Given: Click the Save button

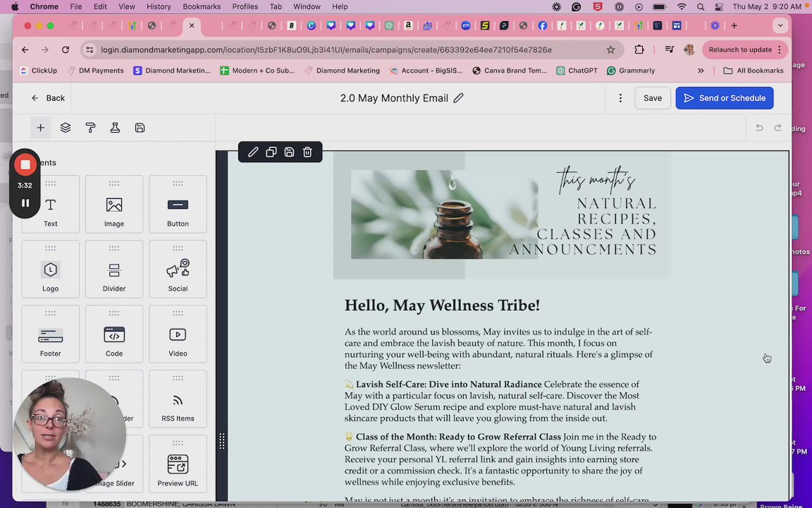Looking at the screenshot, I should [x=653, y=98].
